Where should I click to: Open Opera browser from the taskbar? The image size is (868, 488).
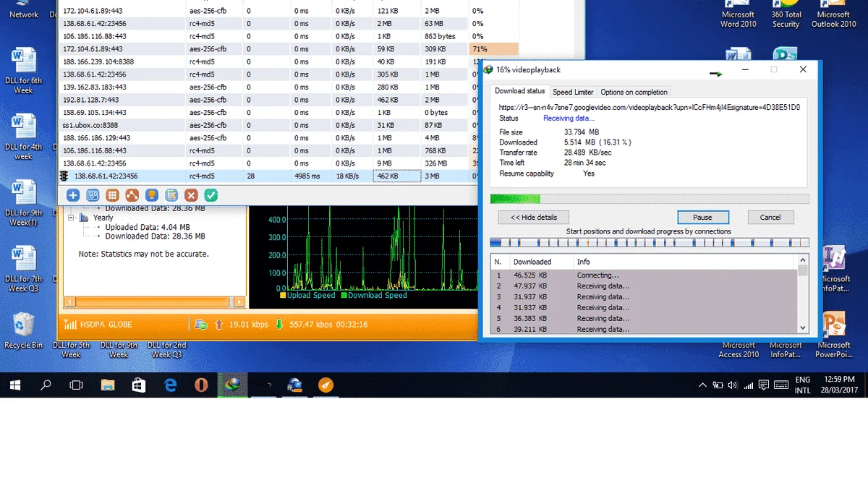tap(202, 385)
